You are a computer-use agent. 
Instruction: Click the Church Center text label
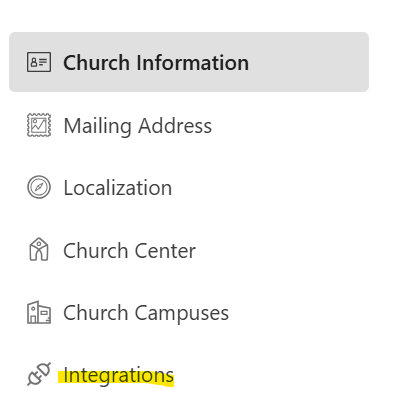[129, 250]
